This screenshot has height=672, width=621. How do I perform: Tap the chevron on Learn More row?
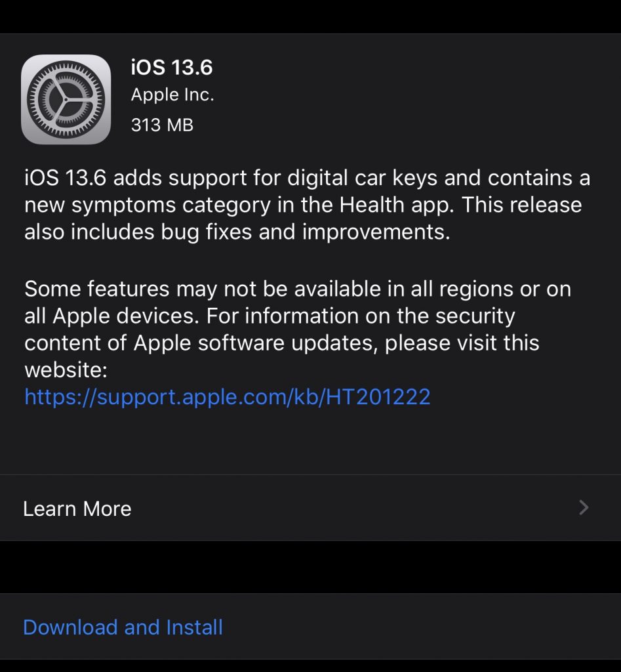pos(584,507)
